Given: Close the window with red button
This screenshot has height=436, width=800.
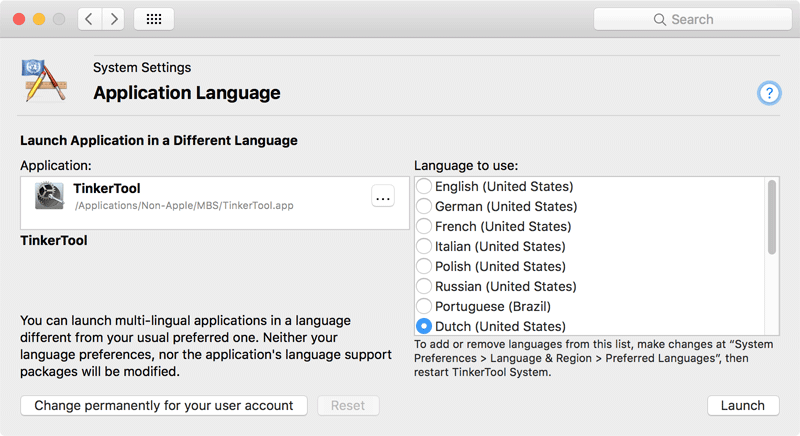Looking at the screenshot, I should click(x=19, y=19).
